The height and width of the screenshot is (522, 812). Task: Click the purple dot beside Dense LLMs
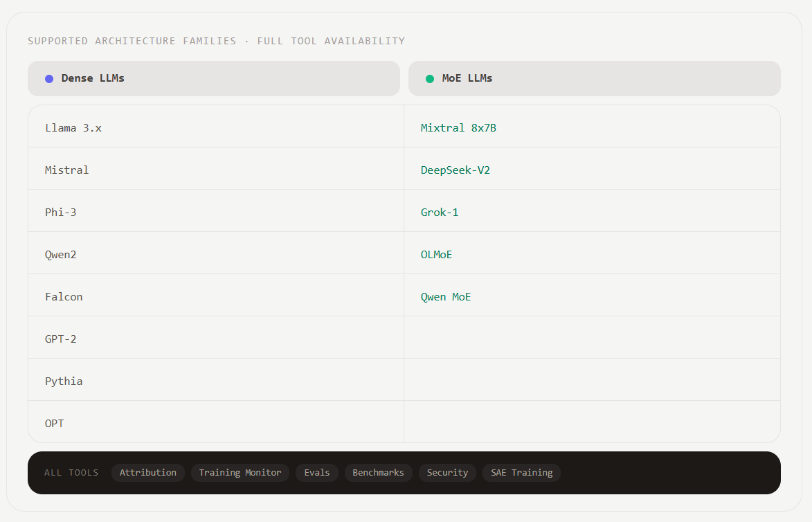(x=49, y=79)
